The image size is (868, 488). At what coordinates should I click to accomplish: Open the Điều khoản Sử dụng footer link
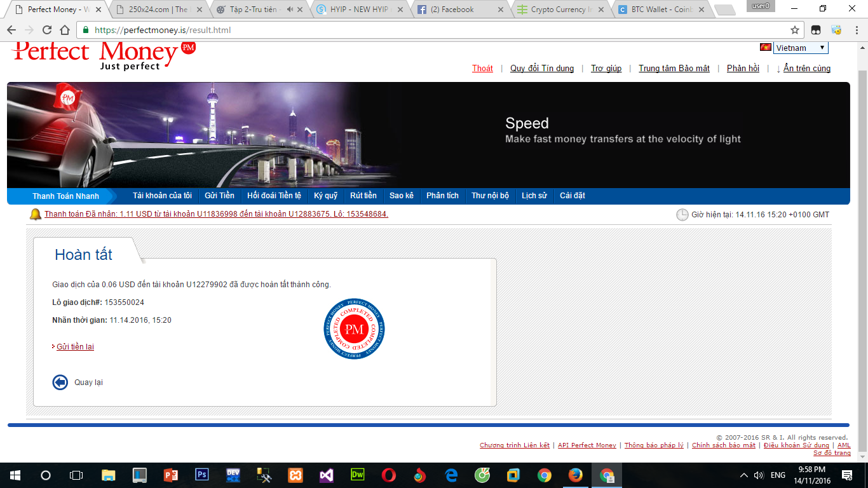pos(796,445)
